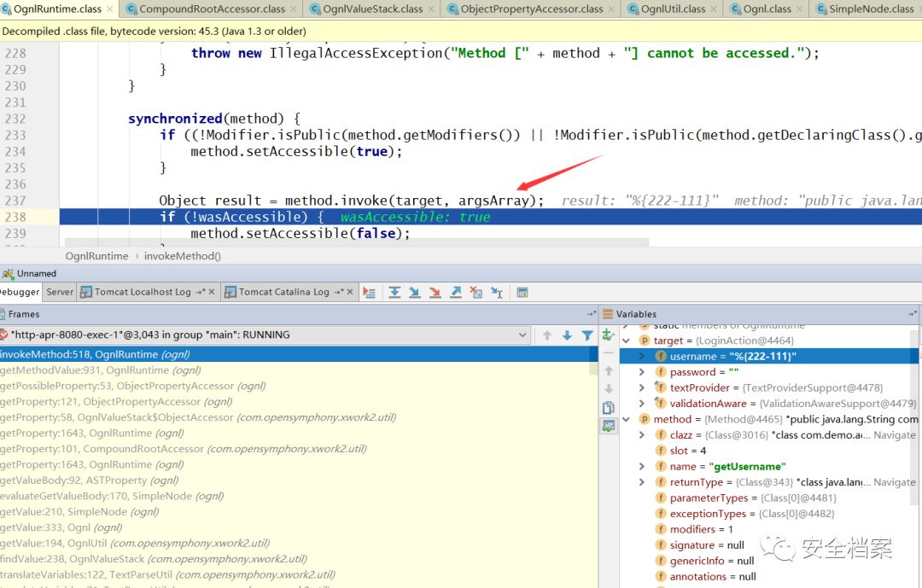Pin the Tomcat Catalina Log tab
This screenshot has height=588, width=922.
339,292
